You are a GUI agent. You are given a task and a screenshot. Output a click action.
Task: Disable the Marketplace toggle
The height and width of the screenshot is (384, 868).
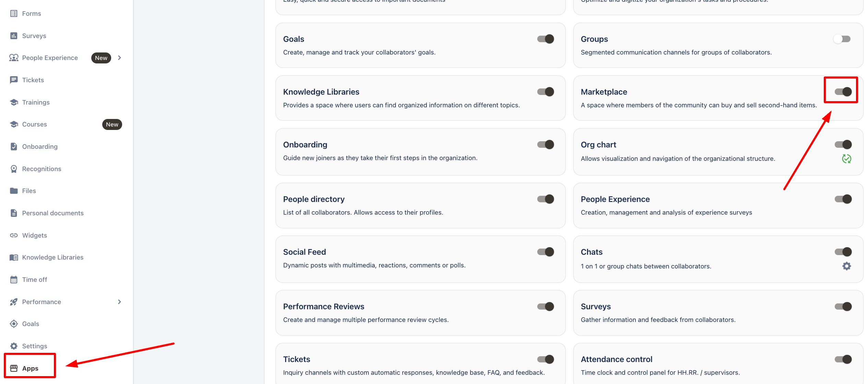point(843,92)
